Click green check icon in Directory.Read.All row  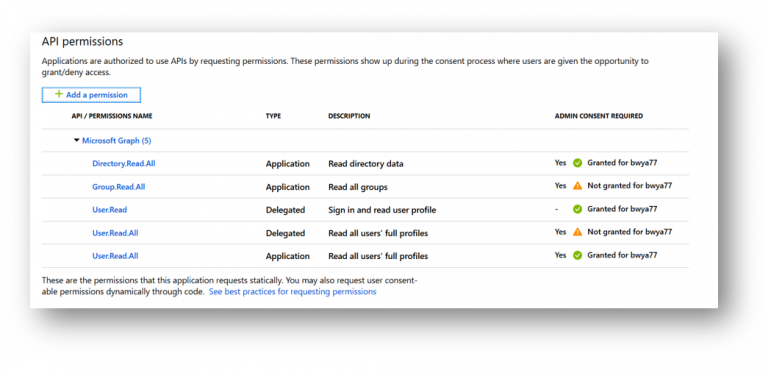tap(577, 163)
